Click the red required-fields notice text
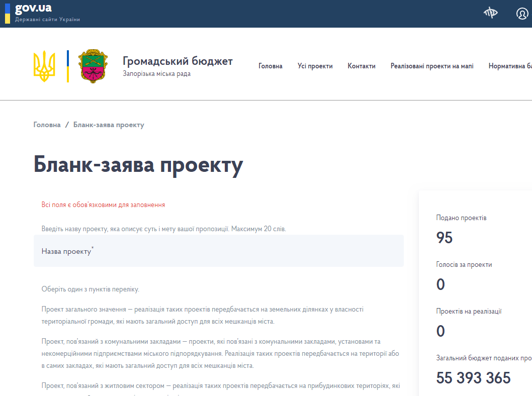Screen dimensions: 532x396 103,205
